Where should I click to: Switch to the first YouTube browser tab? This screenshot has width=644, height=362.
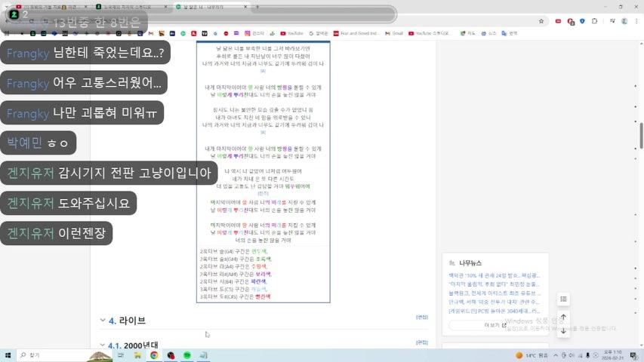click(x=50, y=7)
